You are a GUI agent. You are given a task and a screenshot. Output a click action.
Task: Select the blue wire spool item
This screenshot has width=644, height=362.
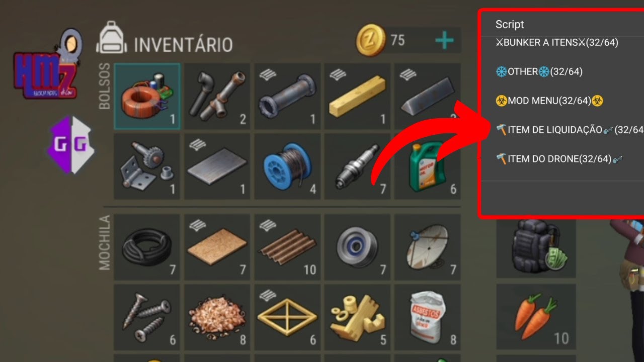pos(287,166)
